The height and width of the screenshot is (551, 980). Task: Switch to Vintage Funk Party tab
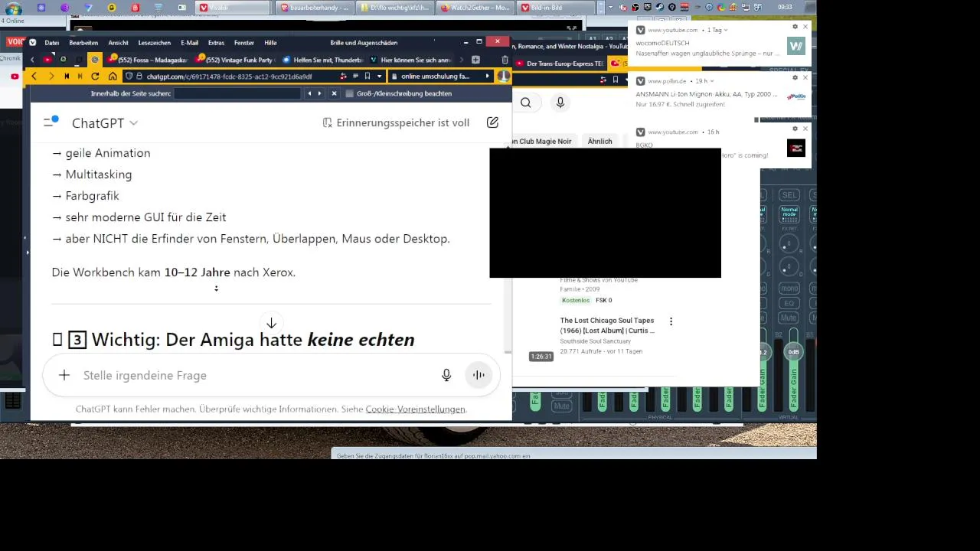point(236,60)
